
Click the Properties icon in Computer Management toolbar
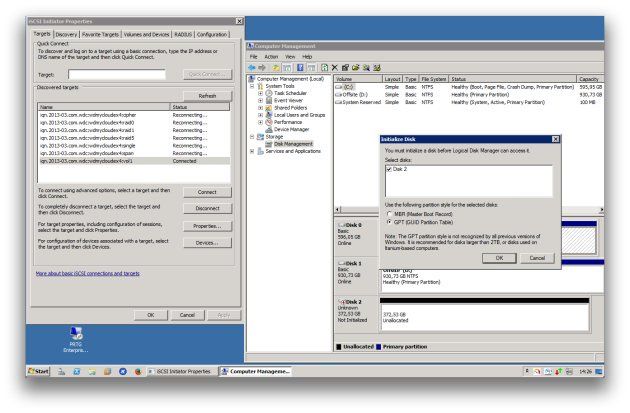(345, 67)
